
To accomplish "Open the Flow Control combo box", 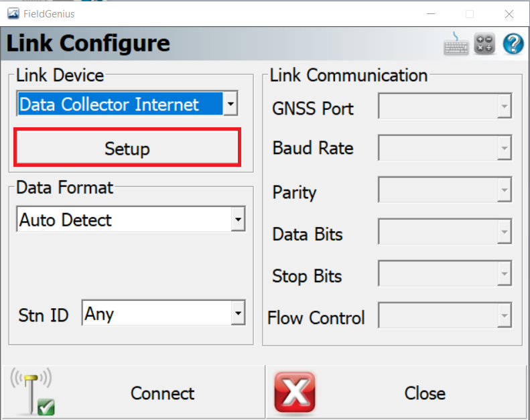I will pos(445,316).
